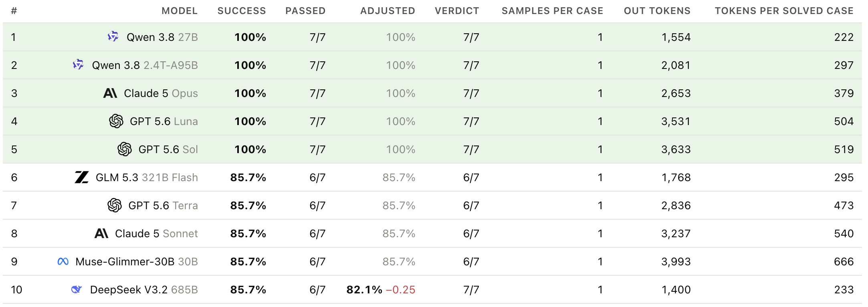This screenshot has width=868, height=307.
Task: Click the Z logo beside GLM 5.3
Action: pyautogui.click(x=82, y=177)
